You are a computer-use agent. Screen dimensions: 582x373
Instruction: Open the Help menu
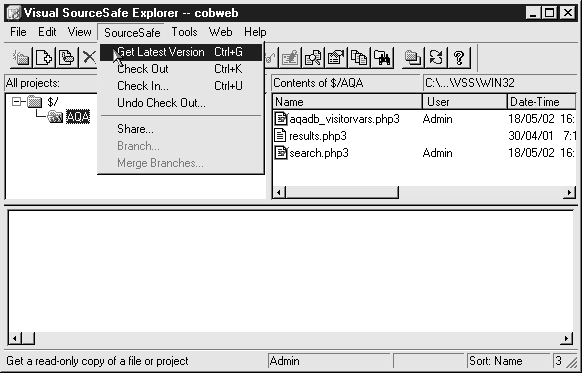(255, 32)
